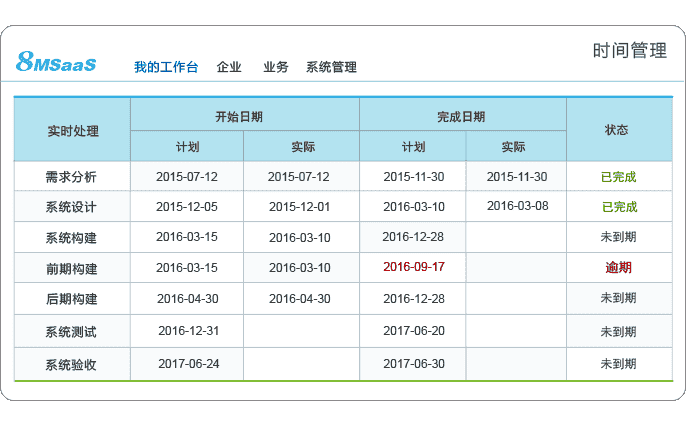Screen dimensions: 686x426
Task: Click 系统构建 planned start 2016-03-15
Action: [x=187, y=237]
